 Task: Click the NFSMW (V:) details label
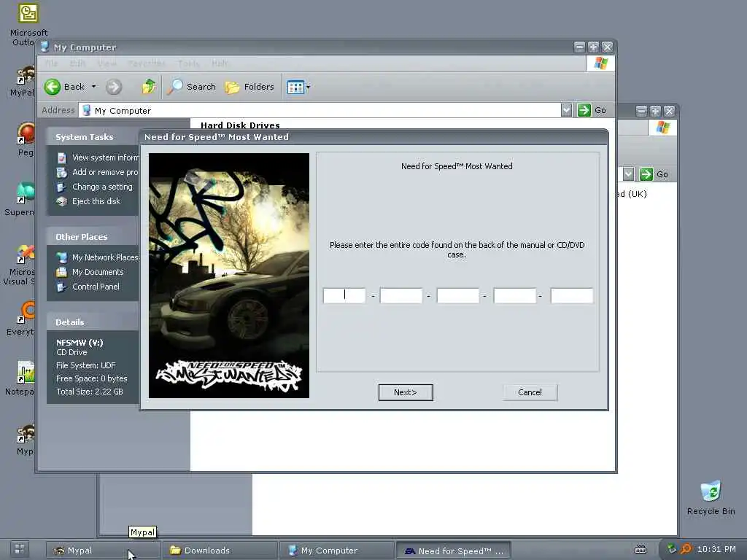[80, 343]
